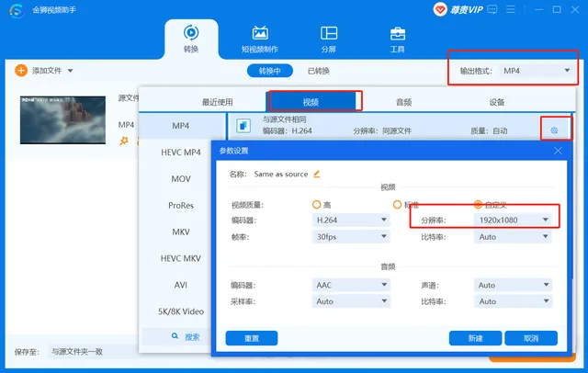Select the 视频 video format tab
This screenshot has height=373, width=588.
point(311,102)
